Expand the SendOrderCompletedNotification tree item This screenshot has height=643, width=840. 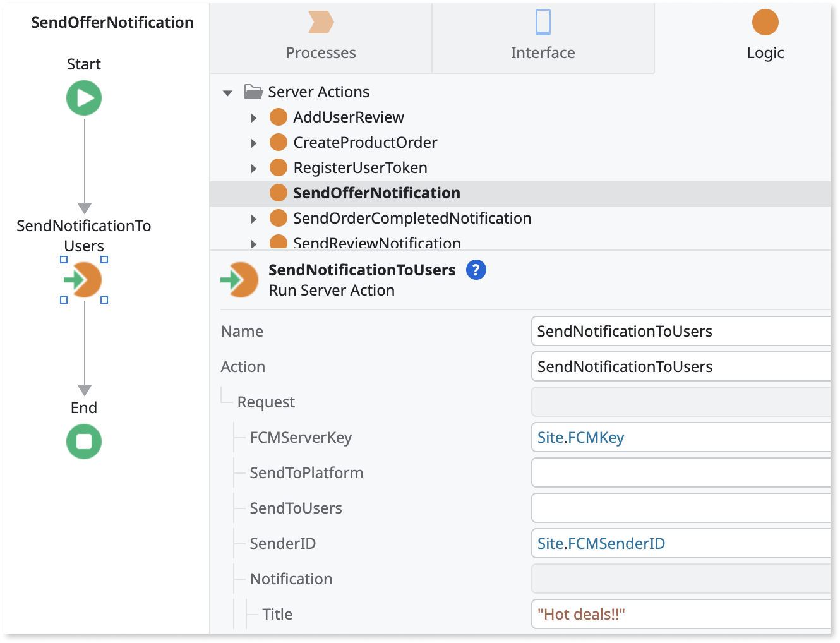point(253,218)
